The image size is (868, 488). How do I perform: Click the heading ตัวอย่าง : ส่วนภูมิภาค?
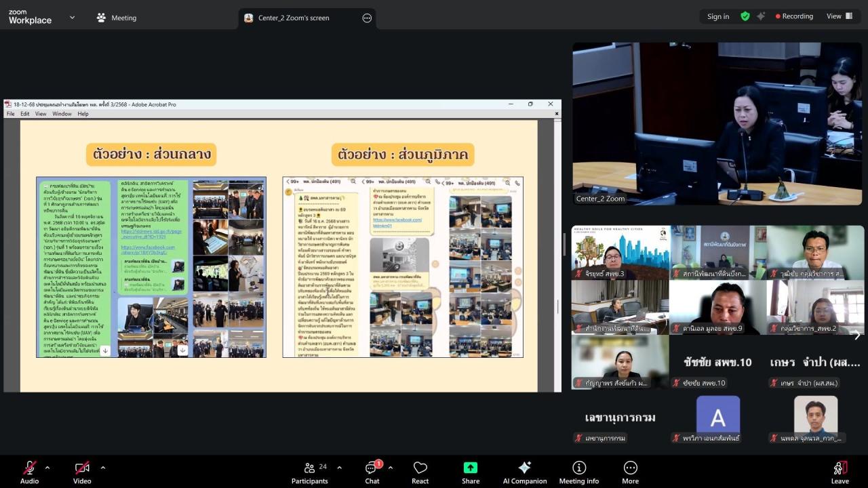[x=403, y=154]
